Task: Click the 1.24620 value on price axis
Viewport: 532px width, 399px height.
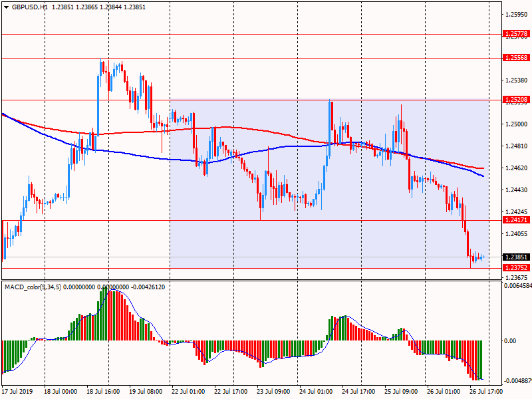Action: 517,168
